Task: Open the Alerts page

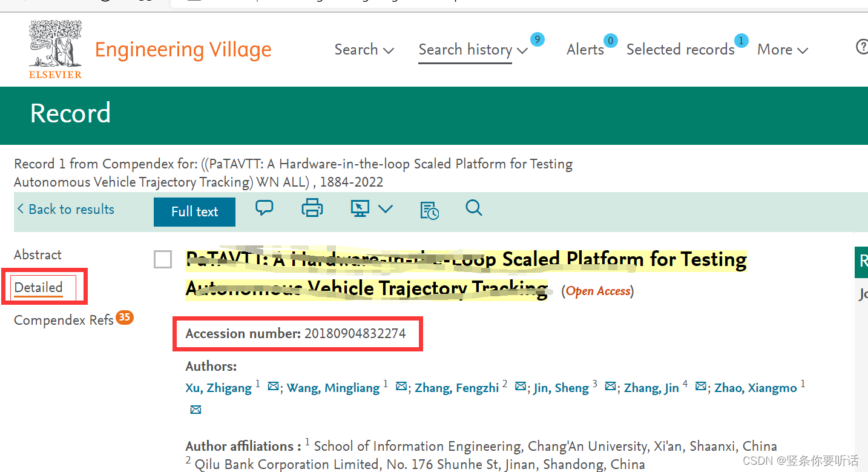Action: tap(585, 50)
